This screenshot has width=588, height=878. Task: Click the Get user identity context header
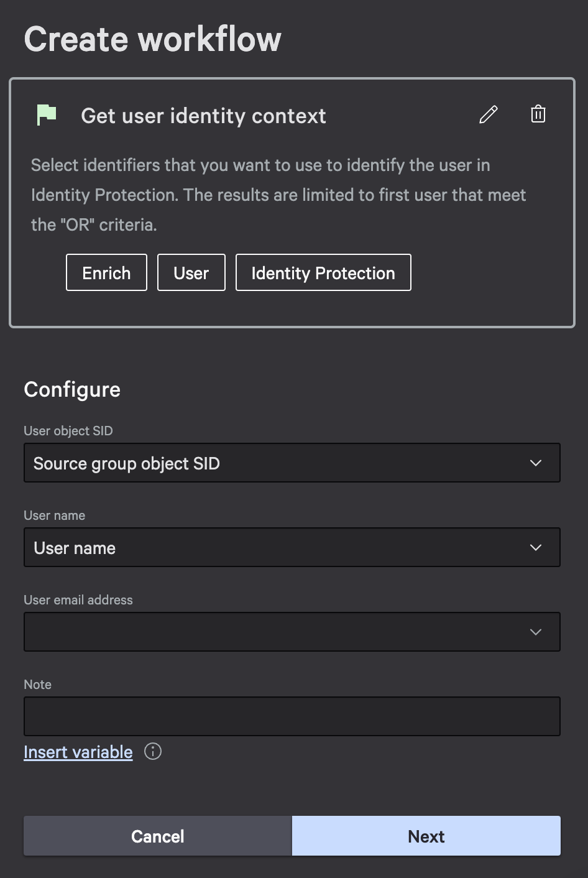[x=203, y=116]
